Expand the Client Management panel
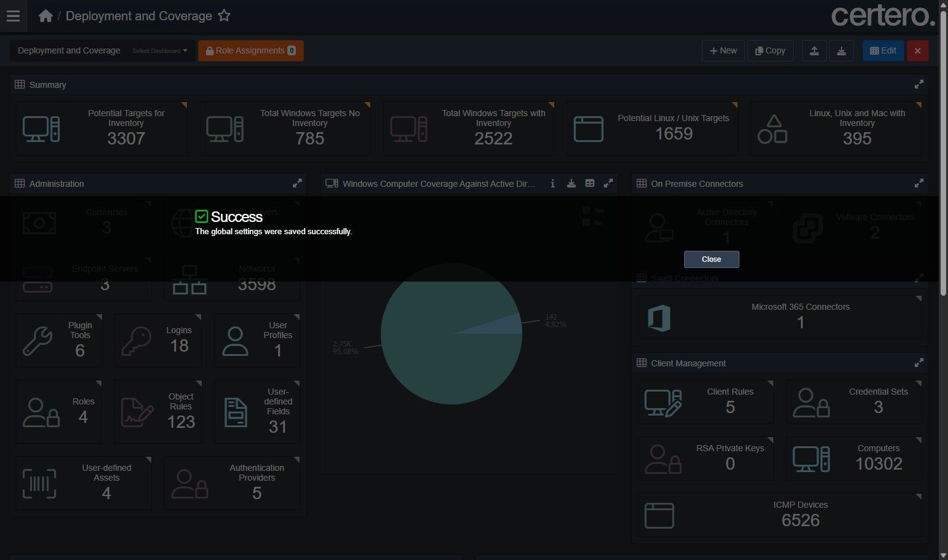This screenshot has height=560, width=948. click(x=919, y=363)
